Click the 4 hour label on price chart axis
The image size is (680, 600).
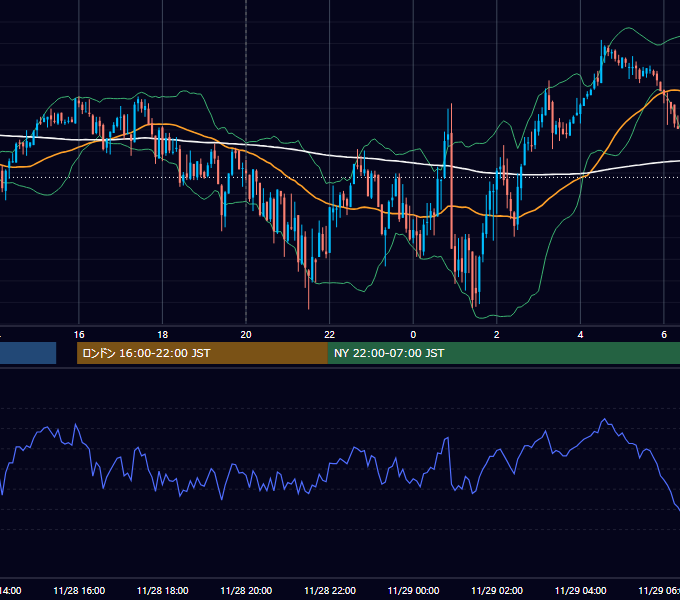[580, 335]
